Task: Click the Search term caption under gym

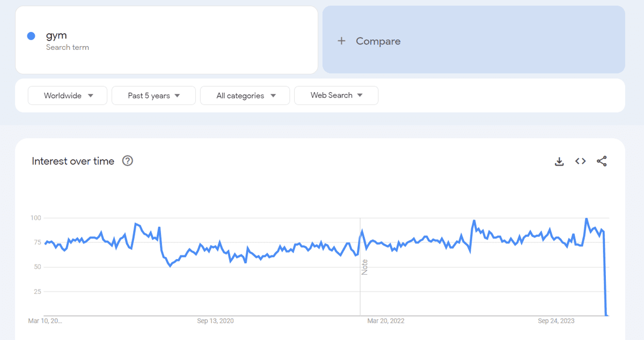Action: point(68,47)
